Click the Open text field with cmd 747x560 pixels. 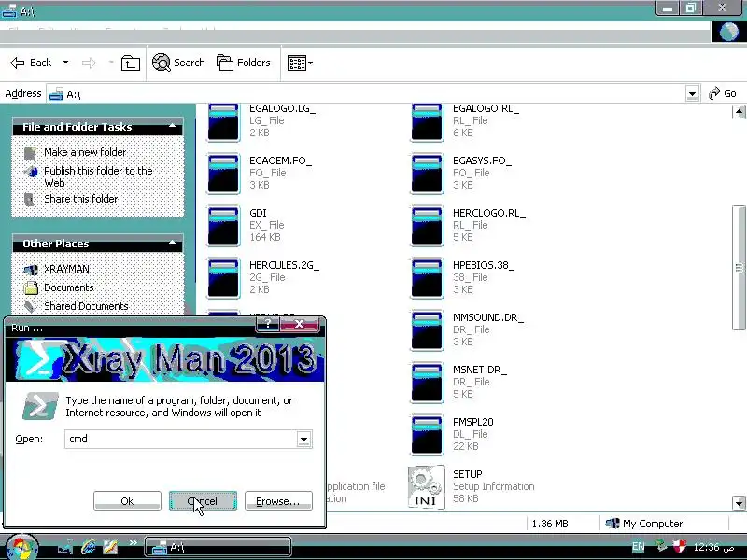coord(181,439)
